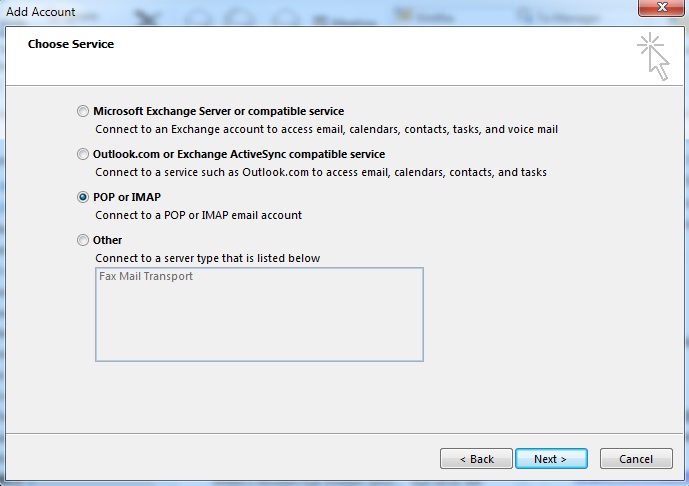The image size is (689, 486).
Task: Select Microsoft Exchange Server radio button
Action: (83, 111)
